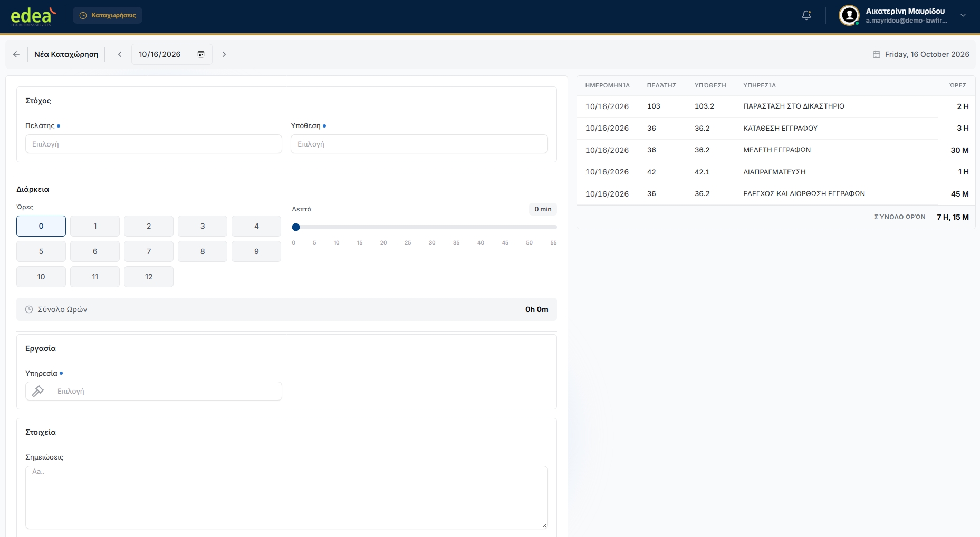
Task: Select the ΚΑΤΑΘΕΣΗ ΕΓΓΡΑΦΟΥ entry row
Action: tap(776, 128)
